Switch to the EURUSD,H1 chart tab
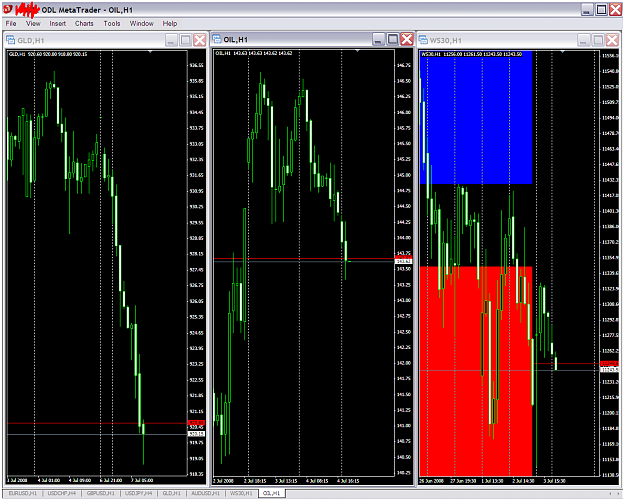Viewport: 625px width, 501px height. pos(22,493)
